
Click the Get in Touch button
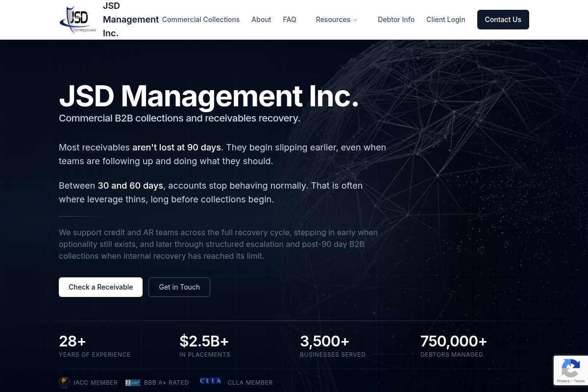click(x=179, y=287)
